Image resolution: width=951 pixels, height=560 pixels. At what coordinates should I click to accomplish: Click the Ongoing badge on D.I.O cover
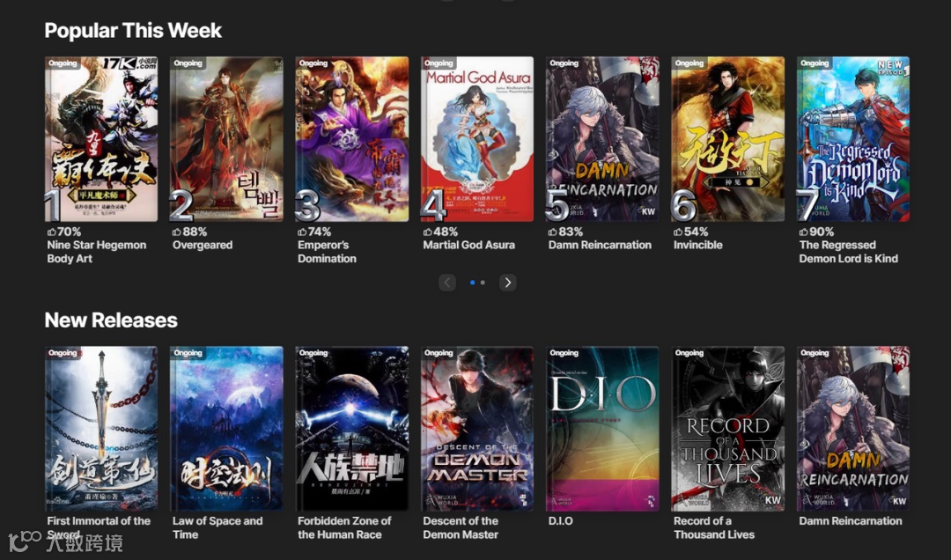(x=564, y=353)
